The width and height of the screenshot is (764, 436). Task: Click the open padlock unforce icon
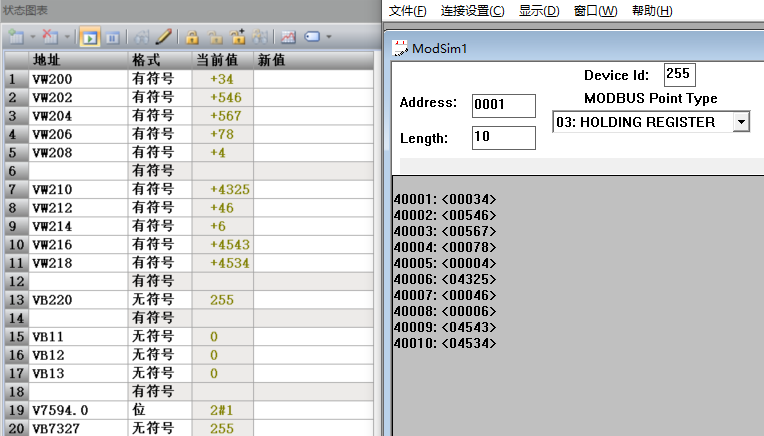pyautogui.click(x=214, y=37)
